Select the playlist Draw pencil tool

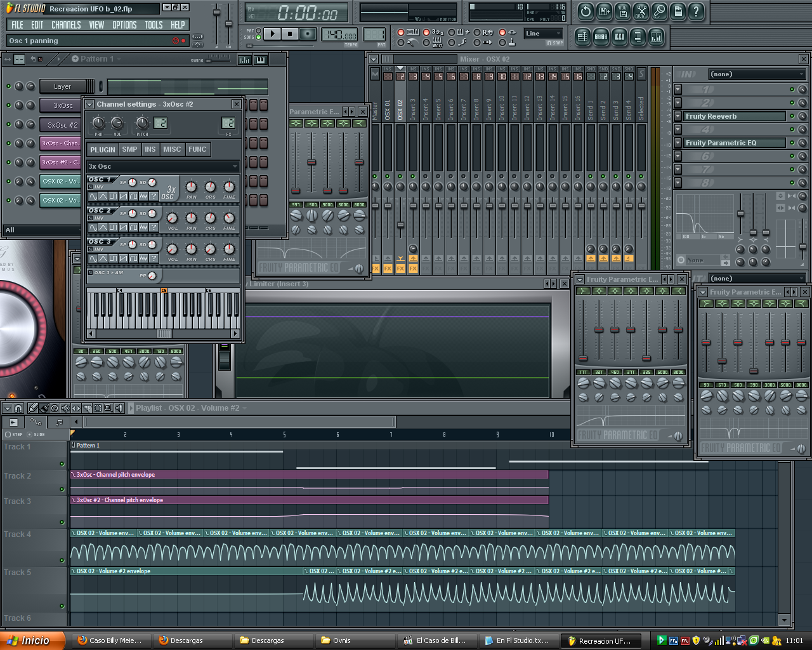click(x=32, y=408)
